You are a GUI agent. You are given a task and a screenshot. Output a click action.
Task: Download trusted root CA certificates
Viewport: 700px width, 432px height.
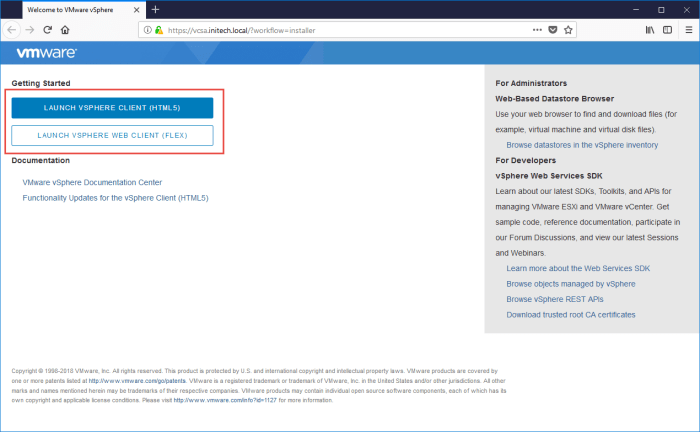[571, 315]
